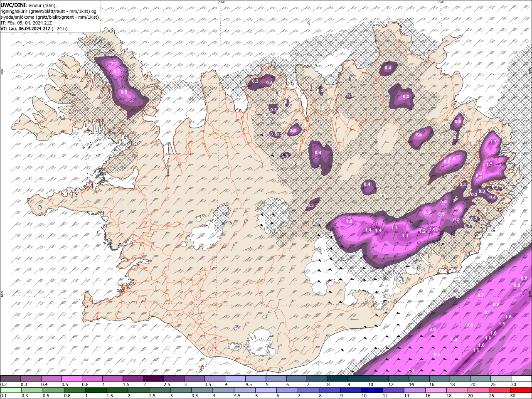Pick the bright pink 0.5 snow legend swatch
This screenshot has width=532, height=399.
click(x=71, y=379)
